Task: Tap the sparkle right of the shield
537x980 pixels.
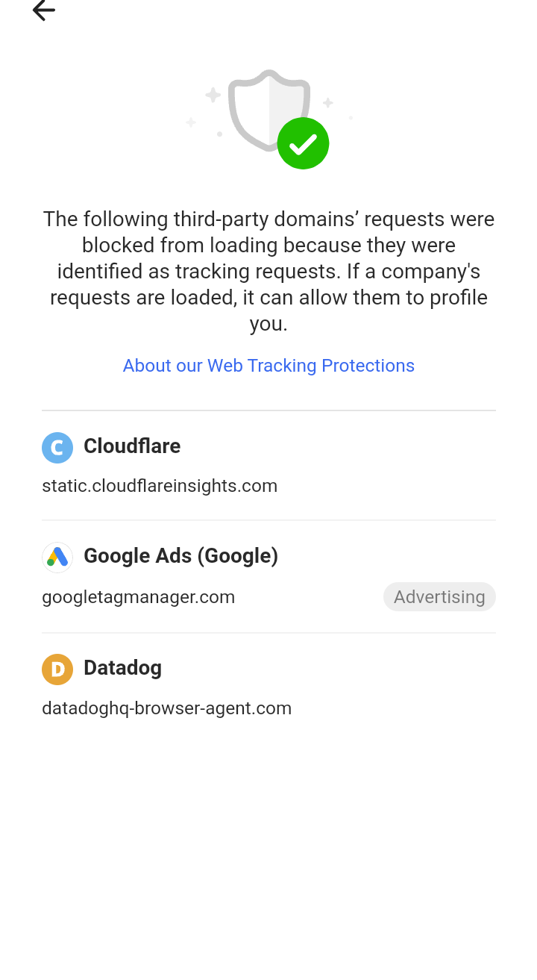Action: pos(327,102)
